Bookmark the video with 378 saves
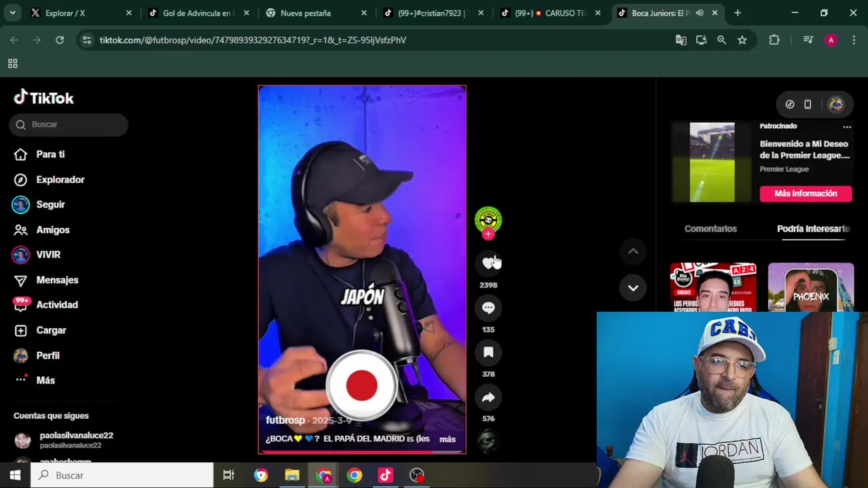The image size is (868, 488). [x=488, y=352]
